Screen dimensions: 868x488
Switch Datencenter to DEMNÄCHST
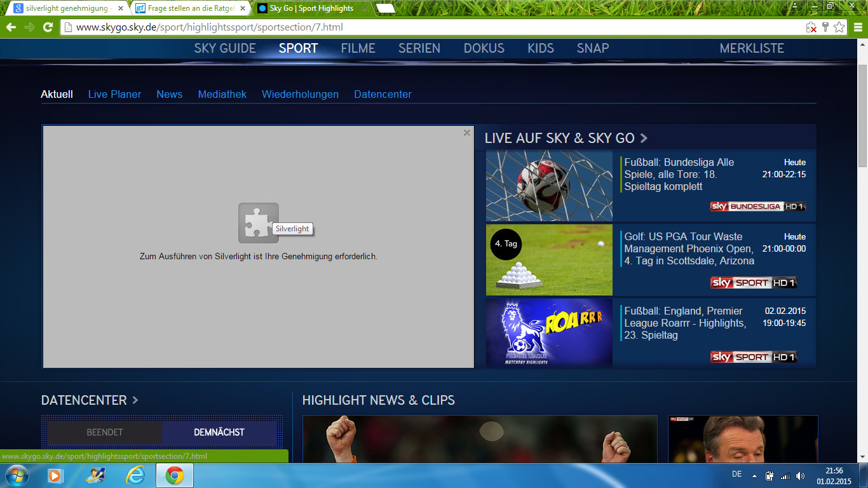tap(219, 432)
